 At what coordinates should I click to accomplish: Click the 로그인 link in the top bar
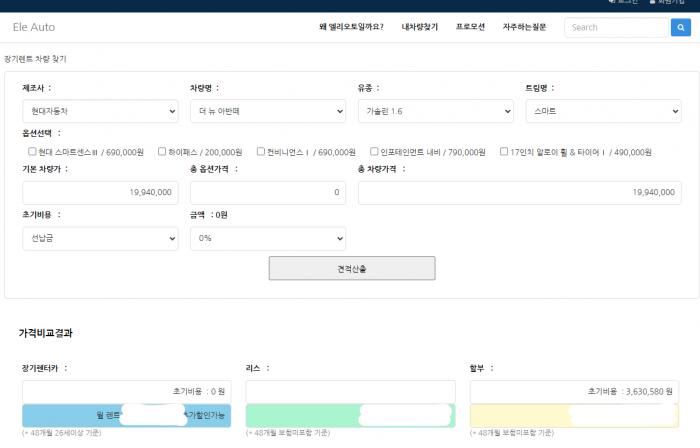pos(624,2)
